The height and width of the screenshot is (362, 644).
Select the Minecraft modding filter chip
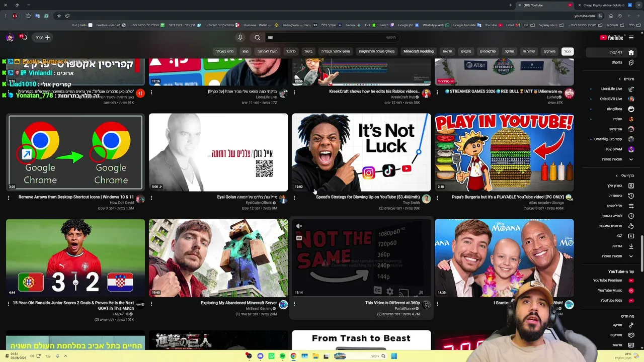coord(418,51)
